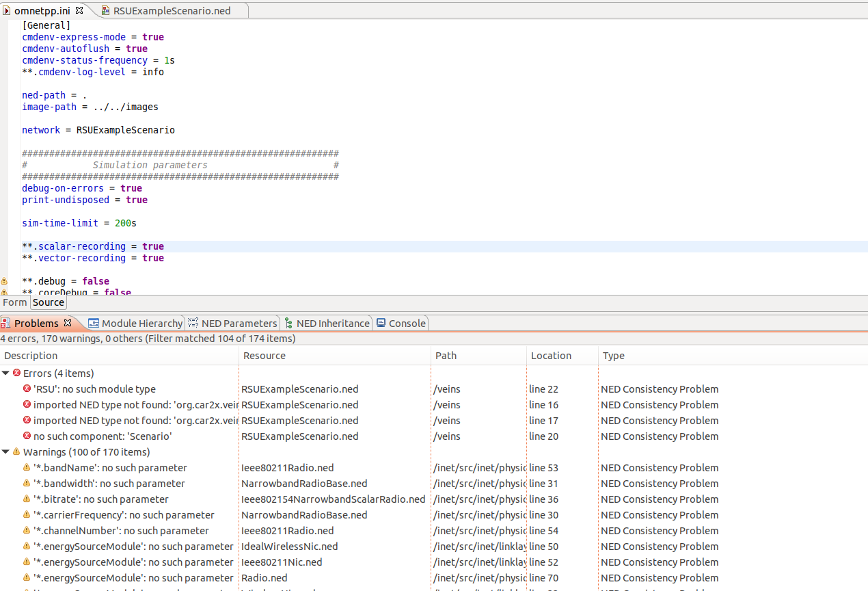Click the NED Parameters view icon

click(x=193, y=323)
